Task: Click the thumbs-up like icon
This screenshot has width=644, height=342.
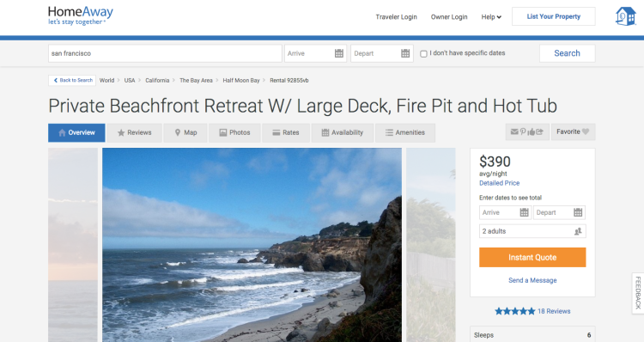Action: tap(531, 132)
